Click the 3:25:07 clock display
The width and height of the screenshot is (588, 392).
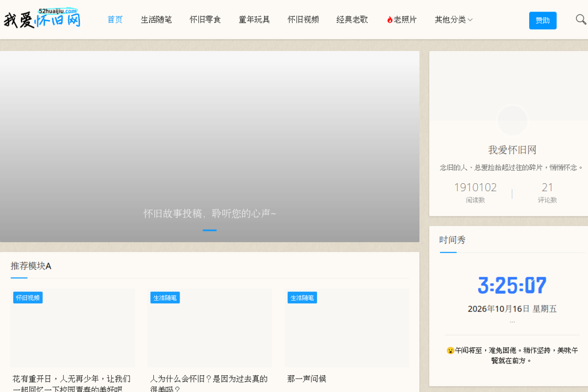(x=512, y=285)
